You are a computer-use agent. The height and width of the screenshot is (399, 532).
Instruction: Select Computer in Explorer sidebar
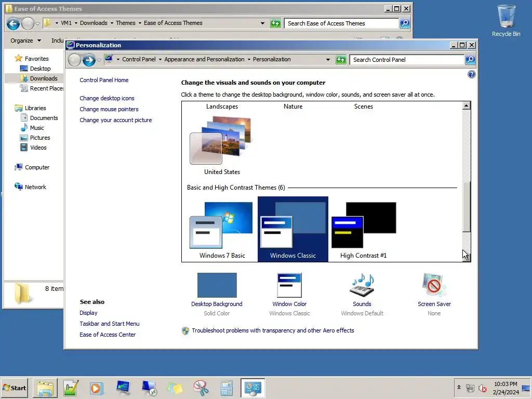tap(32, 167)
